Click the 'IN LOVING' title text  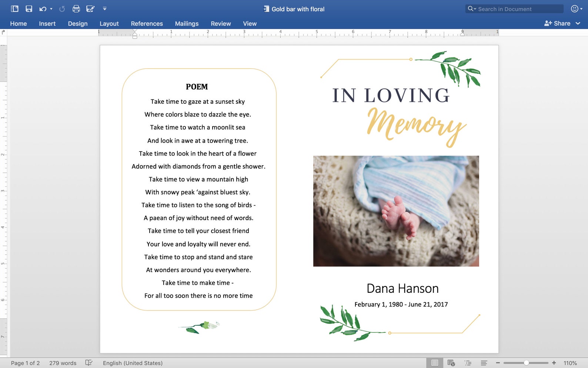(x=391, y=96)
